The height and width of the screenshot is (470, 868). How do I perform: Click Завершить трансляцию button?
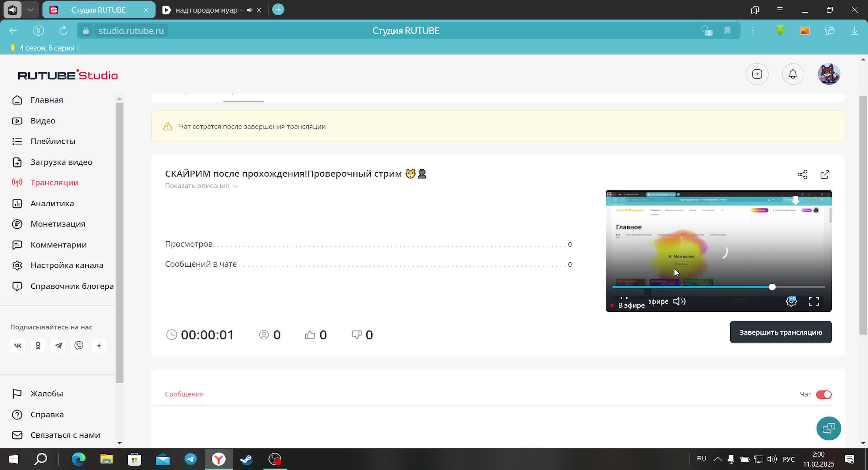point(781,332)
